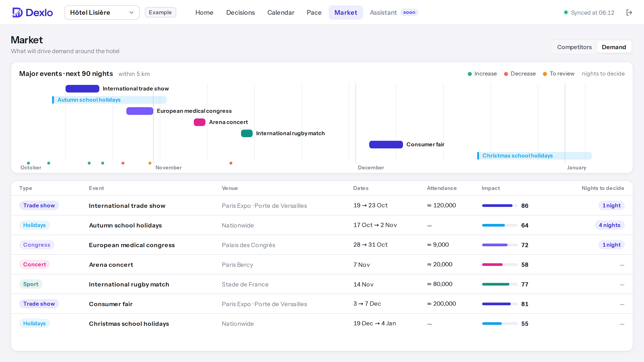
Task: Go to the Home tab
Action: click(204, 13)
